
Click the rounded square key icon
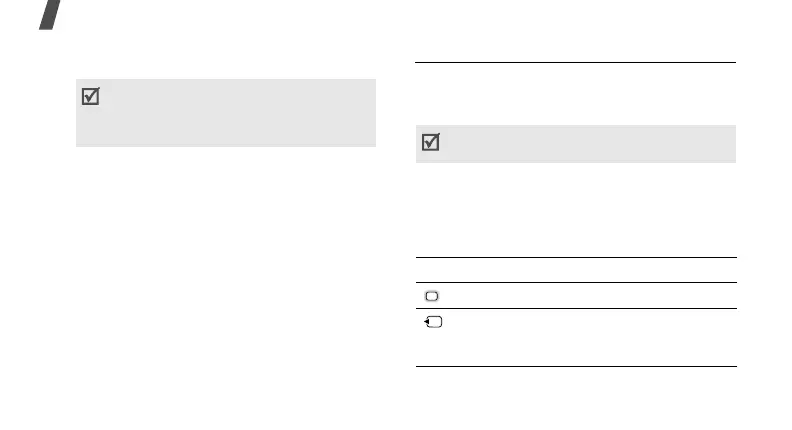[430, 297]
